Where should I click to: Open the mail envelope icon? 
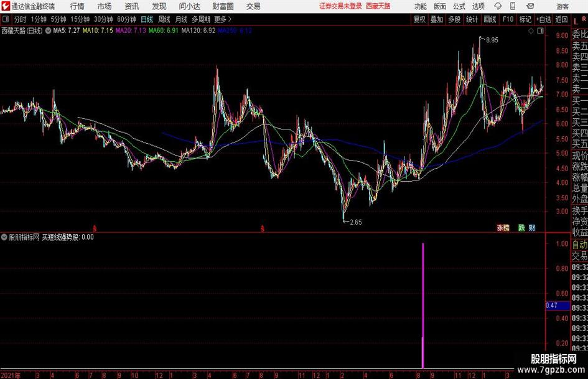(x=530, y=6)
